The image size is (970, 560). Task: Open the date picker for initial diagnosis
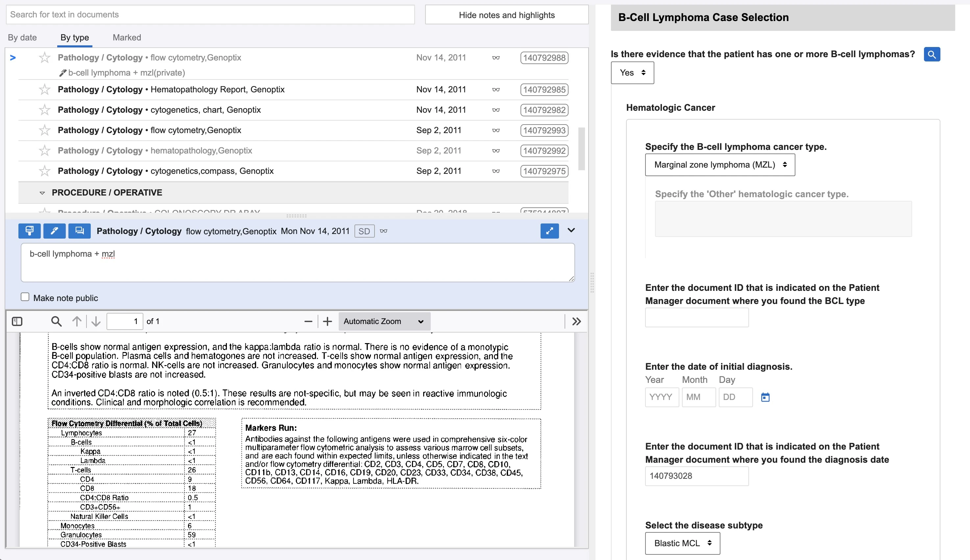pyautogui.click(x=766, y=397)
